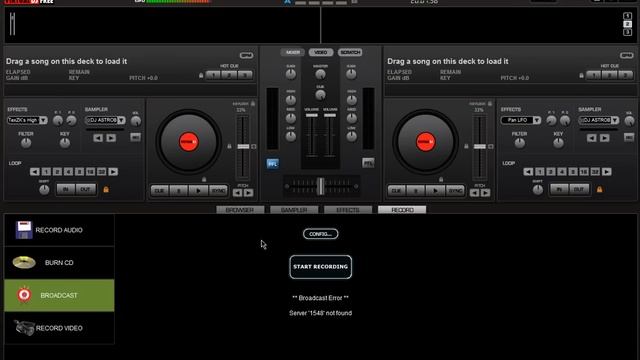Select RECORD VIDEO option

coord(59,328)
